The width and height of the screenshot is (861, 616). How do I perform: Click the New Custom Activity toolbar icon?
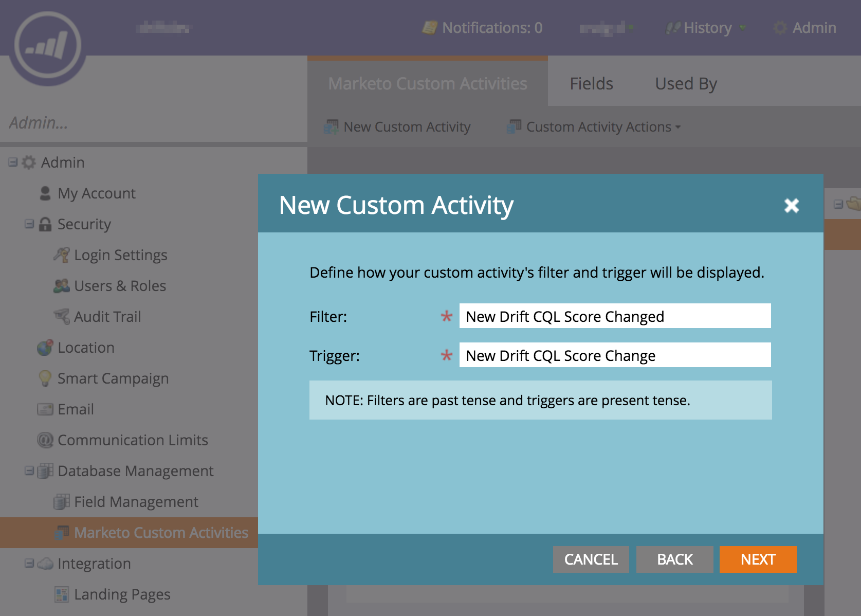point(331,126)
